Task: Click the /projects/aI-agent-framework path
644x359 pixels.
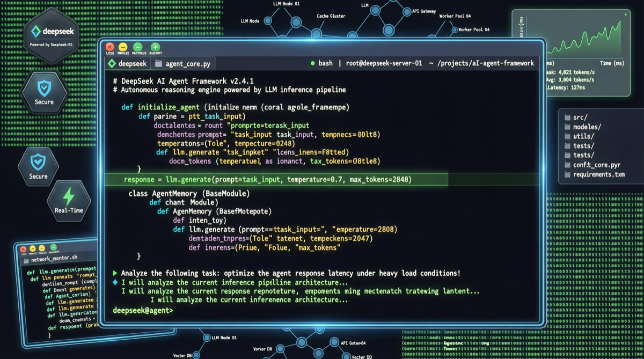Action: [486, 63]
